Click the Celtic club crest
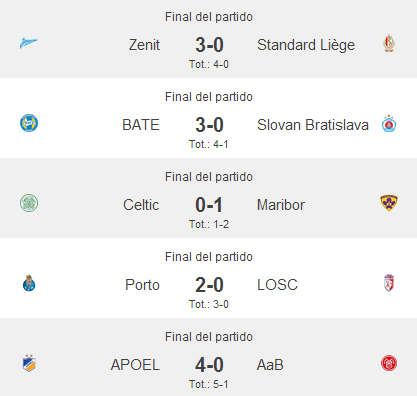The image size is (417, 396). pos(29,203)
